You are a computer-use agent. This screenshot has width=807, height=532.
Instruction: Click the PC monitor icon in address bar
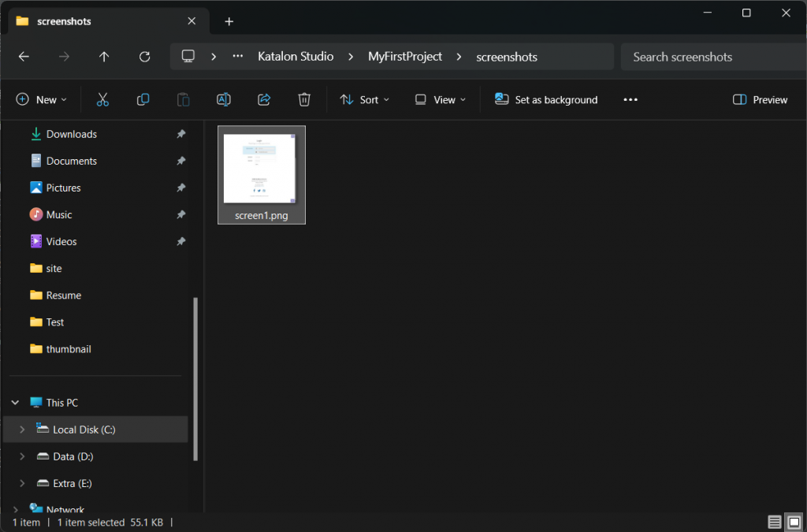pyautogui.click(x=188, y=56)
